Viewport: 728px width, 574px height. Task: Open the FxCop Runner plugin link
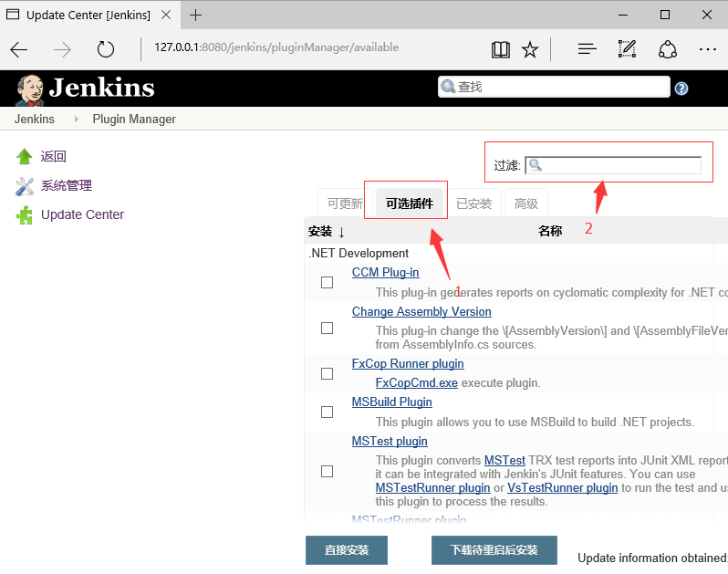click(408, 363)
